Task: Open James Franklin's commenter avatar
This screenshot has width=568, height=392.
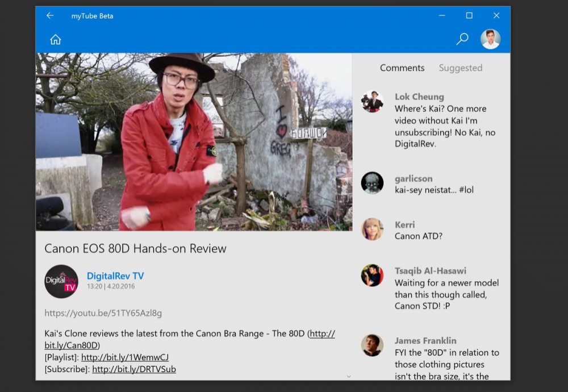Action: coord(373,345)
